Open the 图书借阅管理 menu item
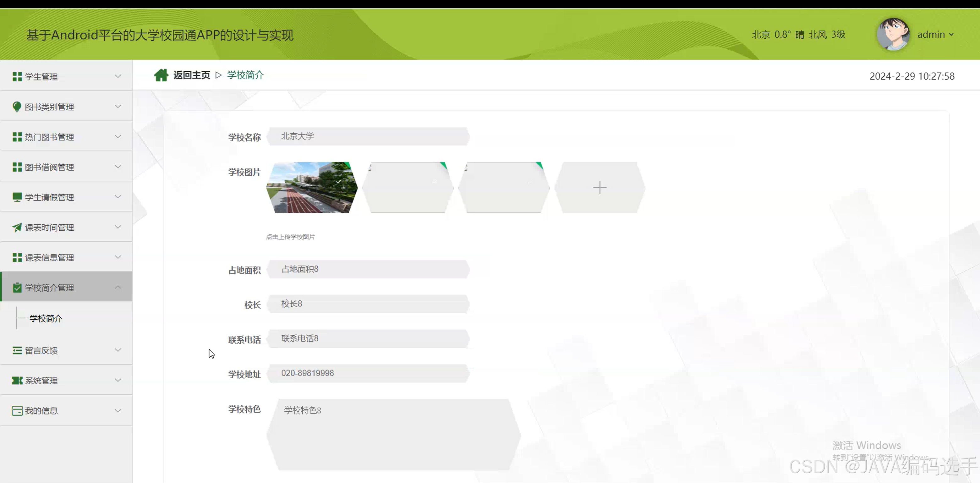 pos(49,167)
